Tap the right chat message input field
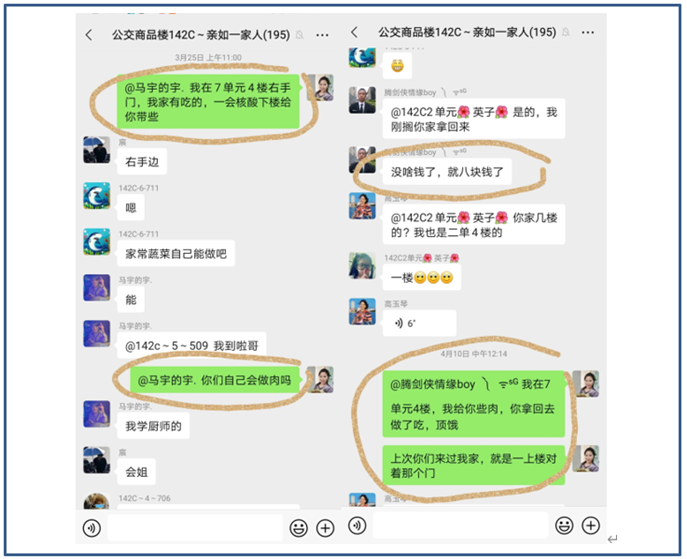 pyautogui.click(x=460, y=525)
